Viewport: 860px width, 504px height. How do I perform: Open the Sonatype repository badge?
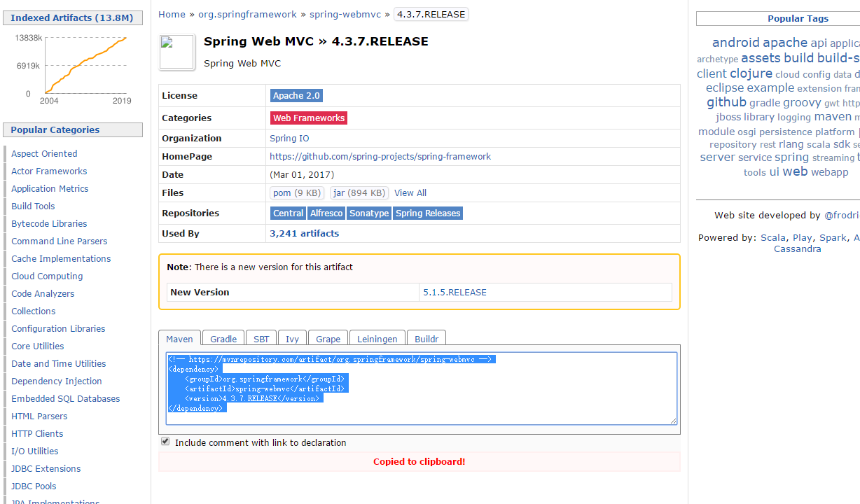pos(369,213)
